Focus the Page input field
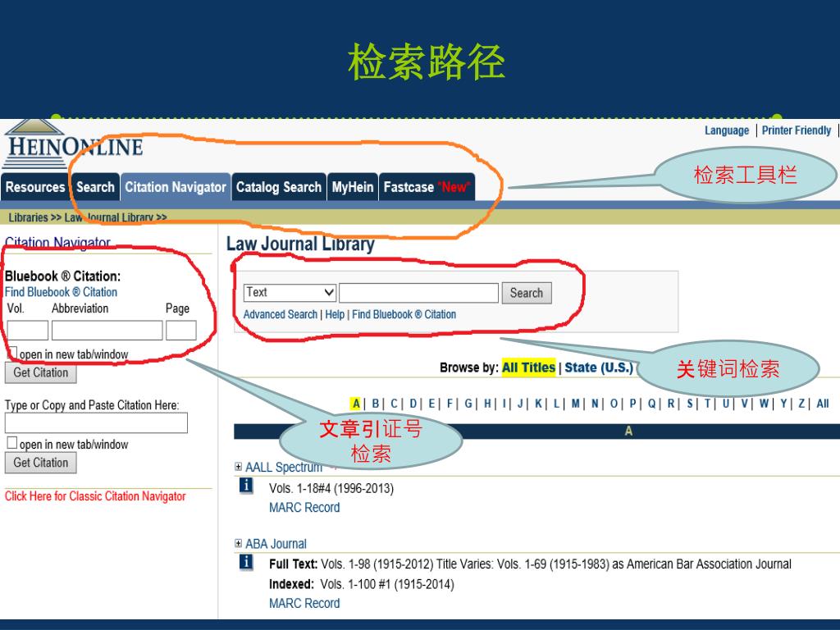Image resolution: width=840 pixels, height=630 pixels. (181, 331)
